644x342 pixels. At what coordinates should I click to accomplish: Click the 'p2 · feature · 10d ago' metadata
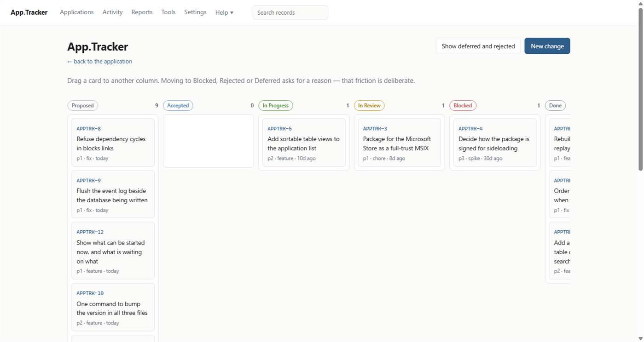(x=291, y=158)
